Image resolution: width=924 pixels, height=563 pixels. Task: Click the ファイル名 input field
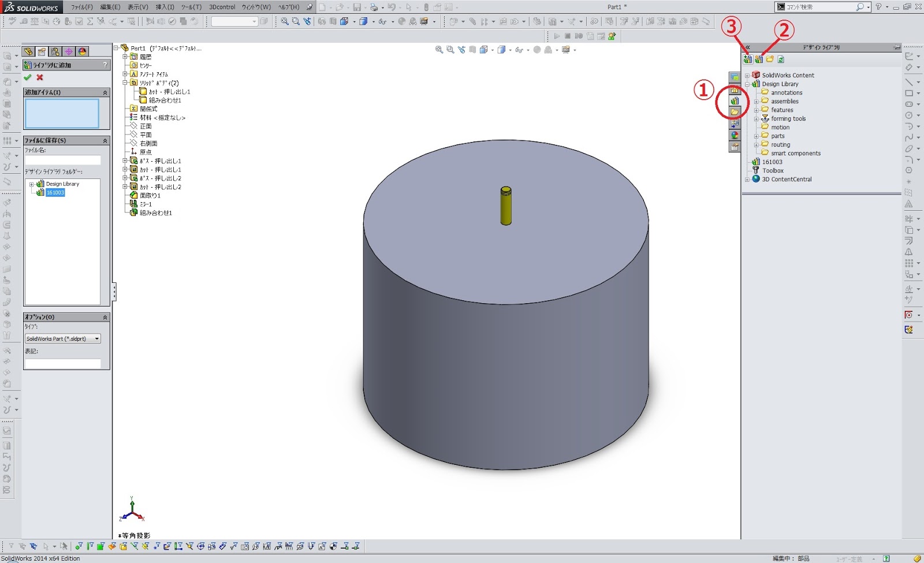(x=62, y=160)
